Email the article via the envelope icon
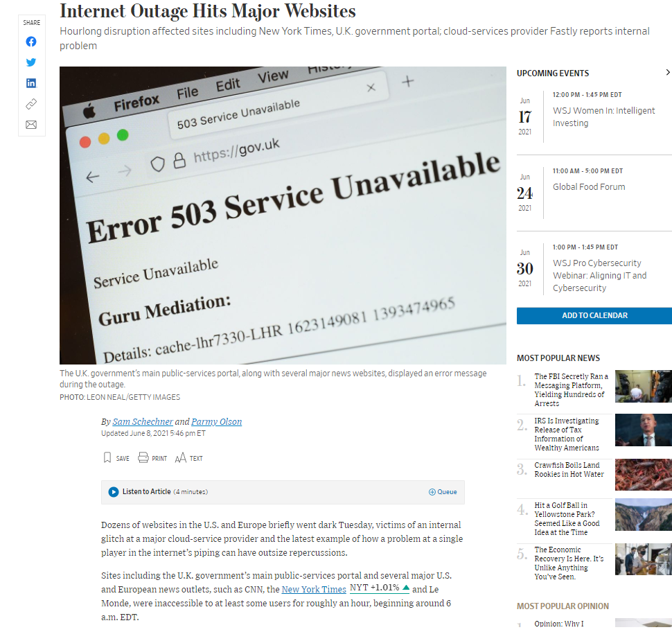This screenshot has height=632, width=672. click(x=30, y=124)
